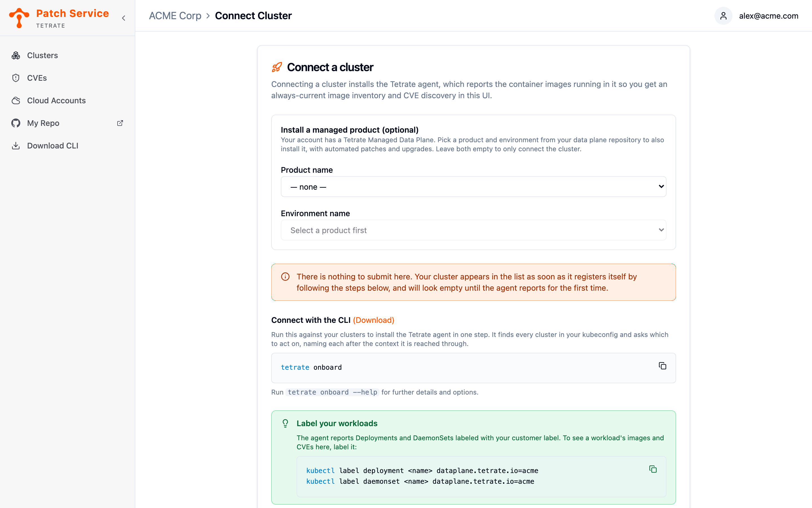
Task: Click the breadcrumb separator chevron
Action: (208, 16)
